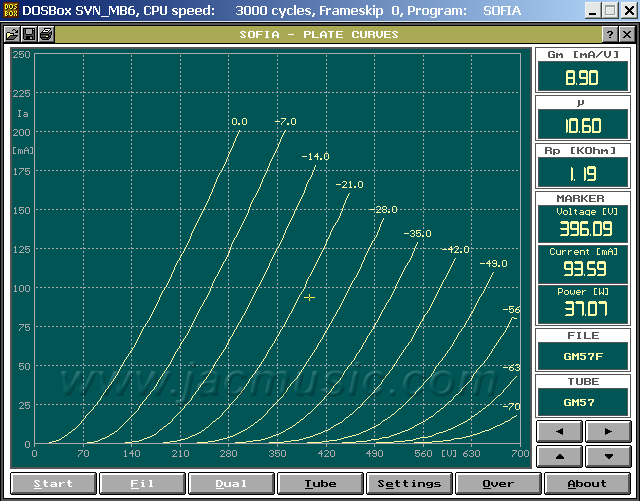Image resolution: width=640 pixels, height=501 pixels.
Task: Click the 700 value on voltage axis
Action: click(x=520, y=453)
